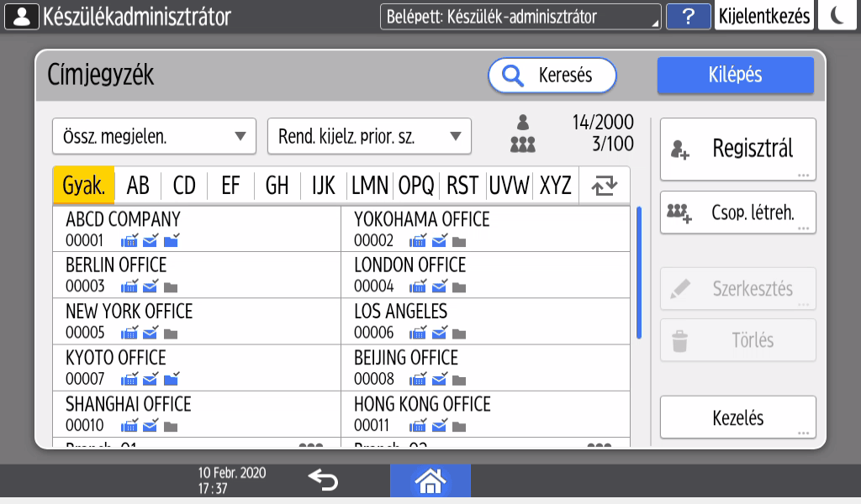
Task: Click the Csop. létreh. button
Action: coord(737,212)
